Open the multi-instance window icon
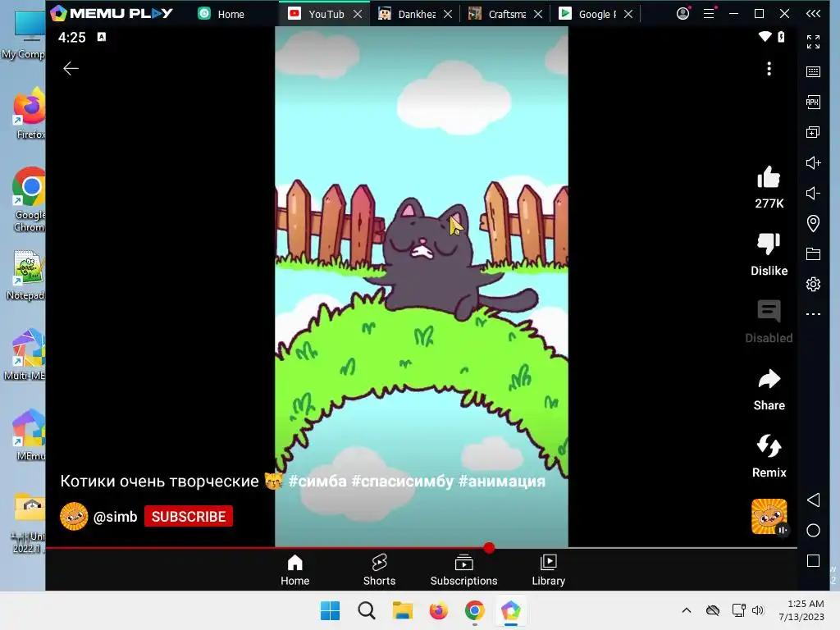 813,132
